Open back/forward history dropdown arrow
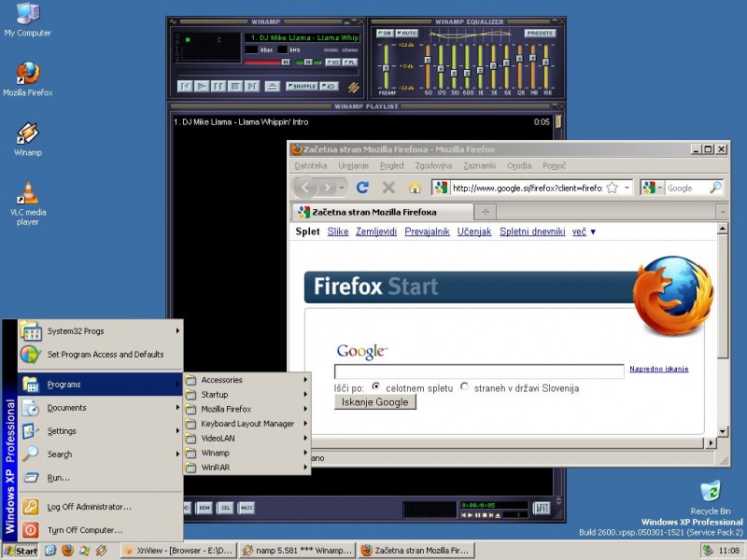 342,188
